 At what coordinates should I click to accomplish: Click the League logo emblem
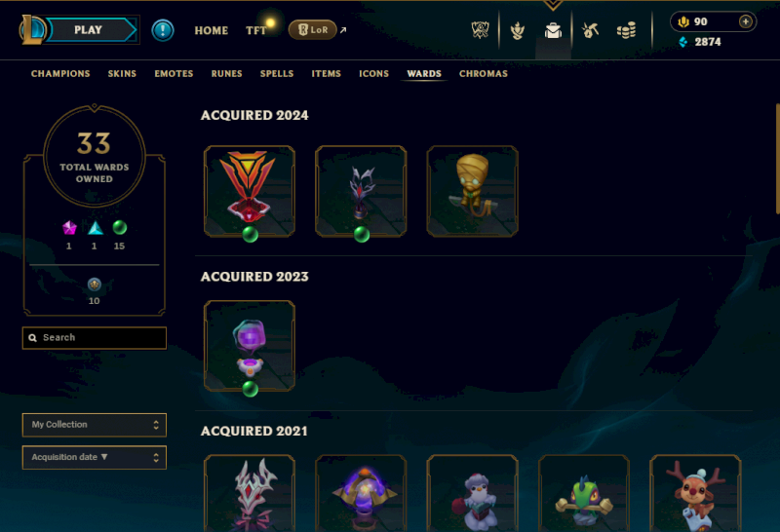coord(32,30)
